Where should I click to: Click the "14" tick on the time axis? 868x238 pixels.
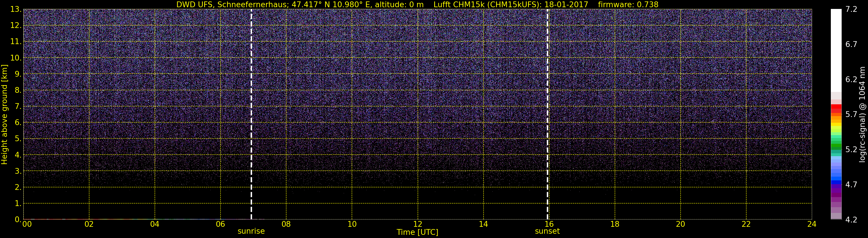483,224
